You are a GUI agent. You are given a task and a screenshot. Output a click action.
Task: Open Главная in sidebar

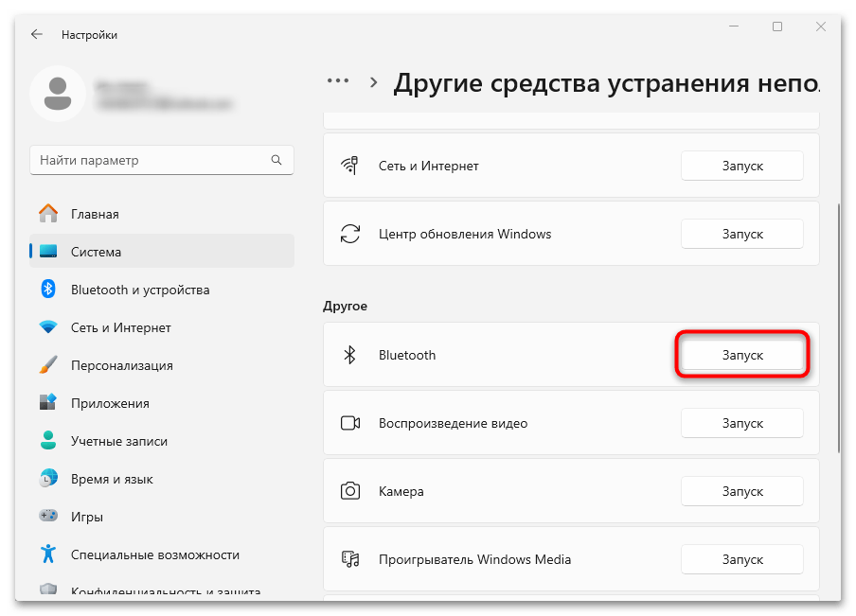point(162,214)
